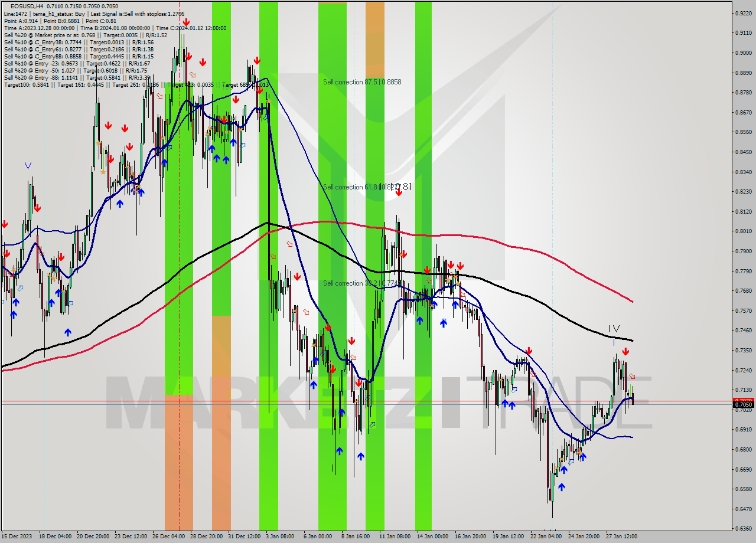Click the '31 Dec 12:00' time axis label

tap(244, 537)
